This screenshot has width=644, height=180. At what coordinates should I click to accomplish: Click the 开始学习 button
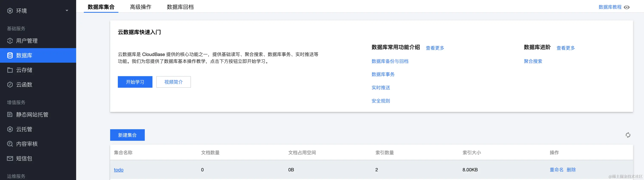pyautogui.click(x=135, y=82)
